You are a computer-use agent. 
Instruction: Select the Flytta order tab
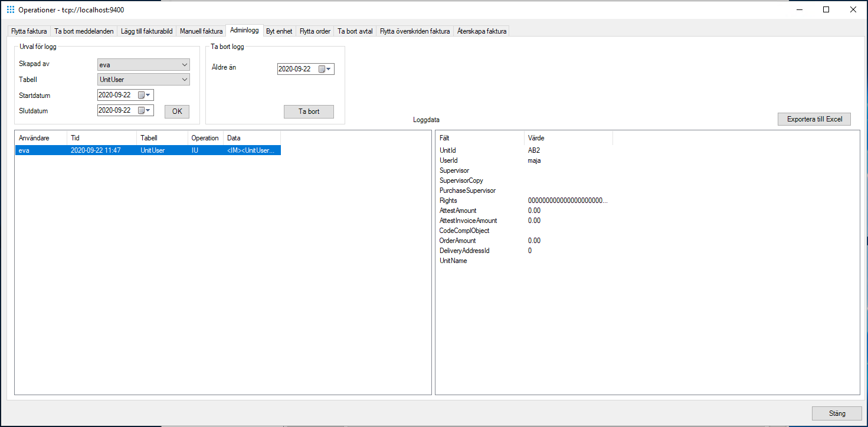coord(315,31)
